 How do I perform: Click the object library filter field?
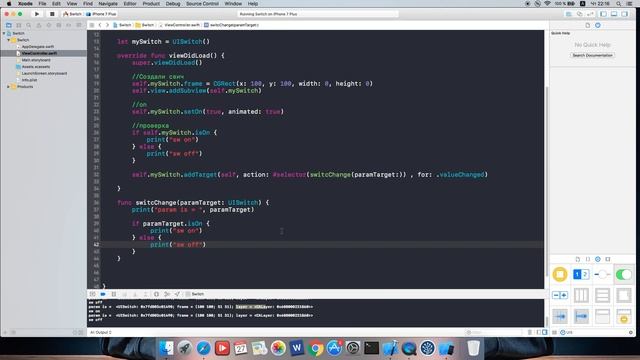pyautogui.click(x=595, y=332)
